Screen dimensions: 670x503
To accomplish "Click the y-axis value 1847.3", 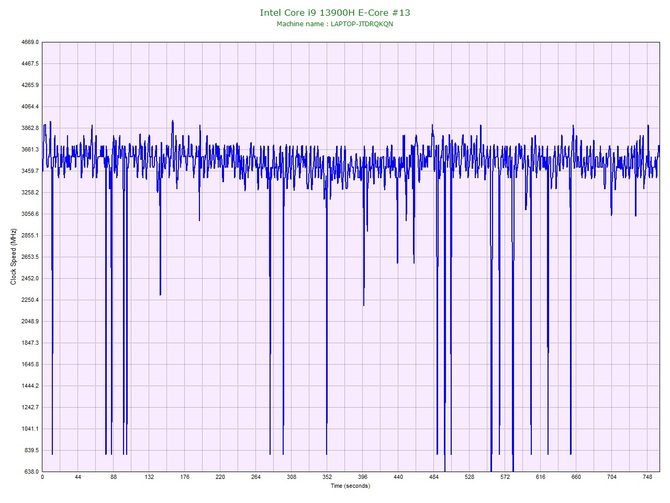I will tap(29, 343).
